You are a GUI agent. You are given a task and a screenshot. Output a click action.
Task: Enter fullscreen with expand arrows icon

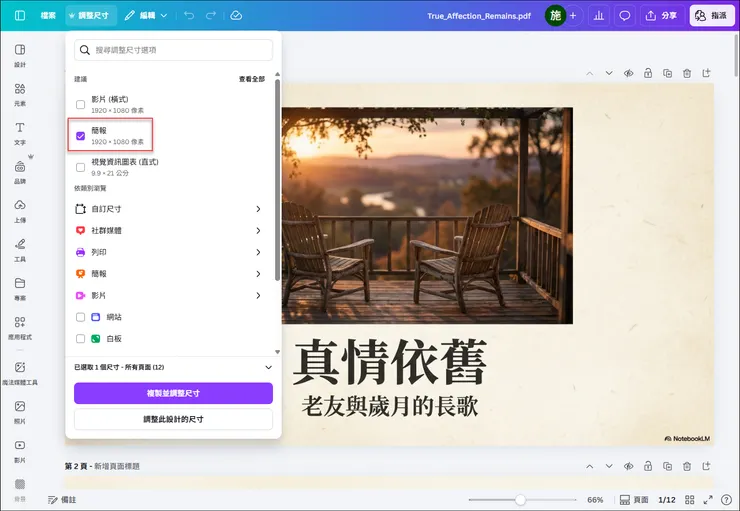tap(708, 500)
